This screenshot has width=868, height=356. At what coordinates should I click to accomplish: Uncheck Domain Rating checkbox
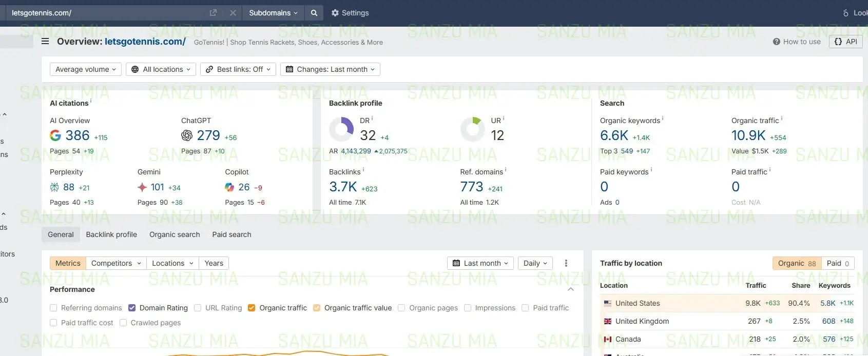coord(132,308)
